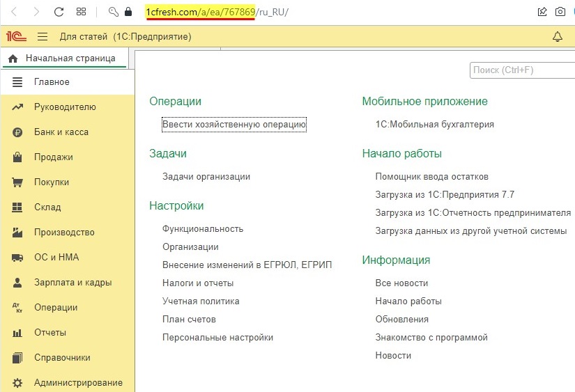575x392 pixels.
Task: Click the edit page icon in browser toolbar
Action: click(x=542, y=12)
